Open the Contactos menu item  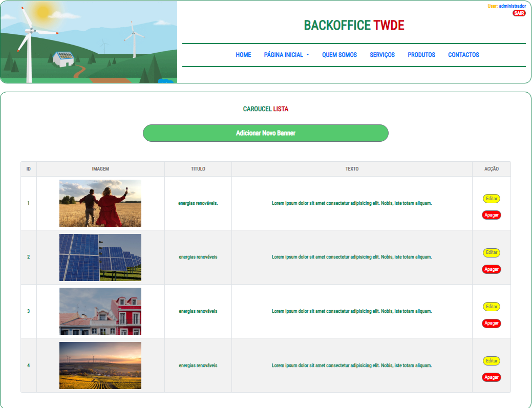(x=463, y=55)
